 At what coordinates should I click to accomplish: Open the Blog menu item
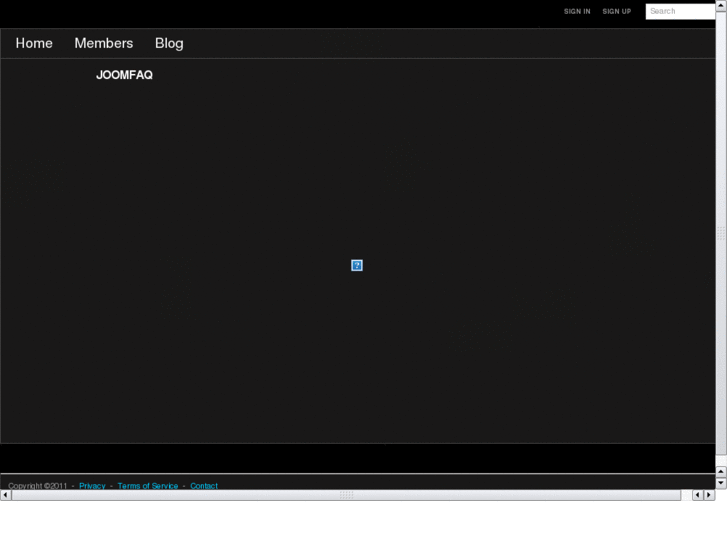[x=169, y=43]
